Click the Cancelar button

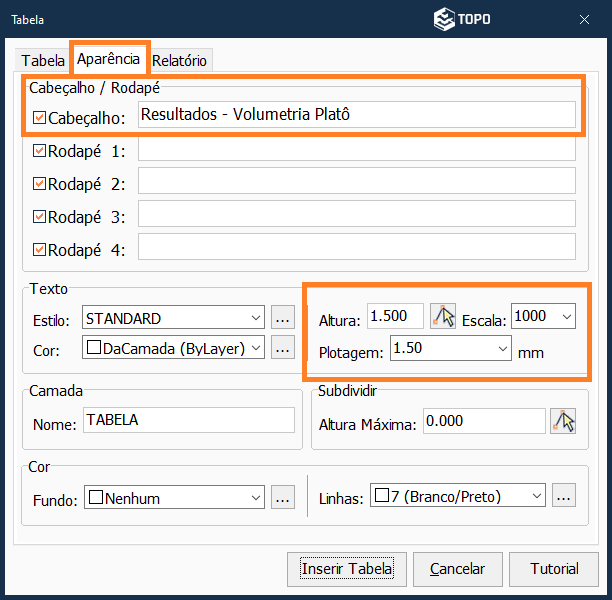[457, 569]
